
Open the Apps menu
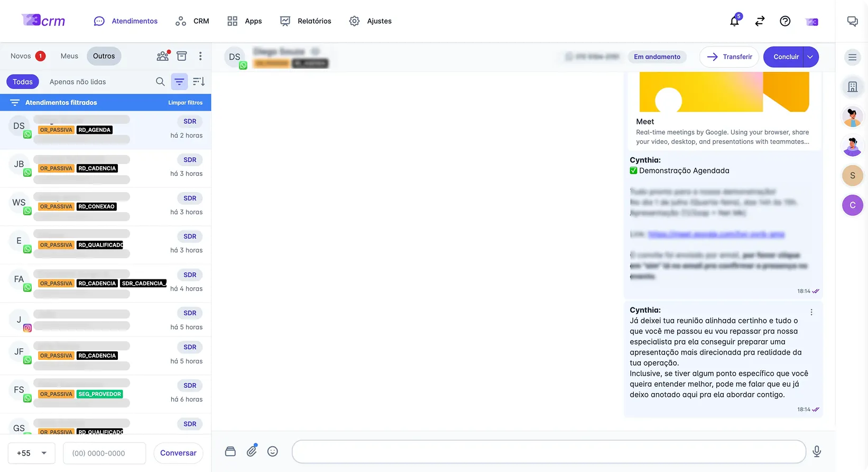click(x=245, y=21)
